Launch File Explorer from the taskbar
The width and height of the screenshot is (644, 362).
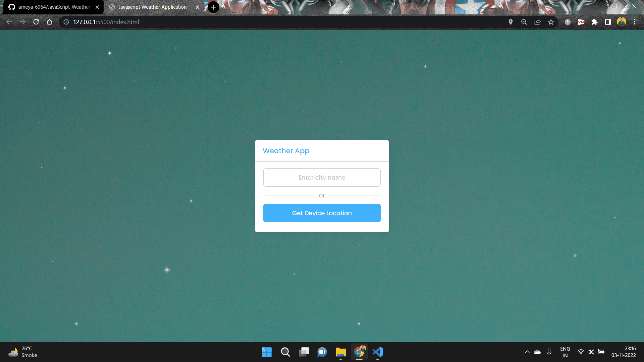[x=340, y=352]
